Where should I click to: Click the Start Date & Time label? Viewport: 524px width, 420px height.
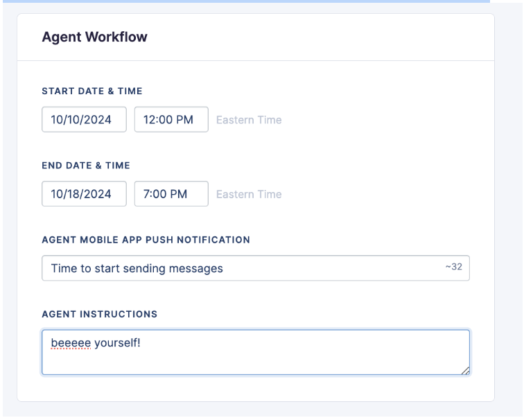click(92, 91)
